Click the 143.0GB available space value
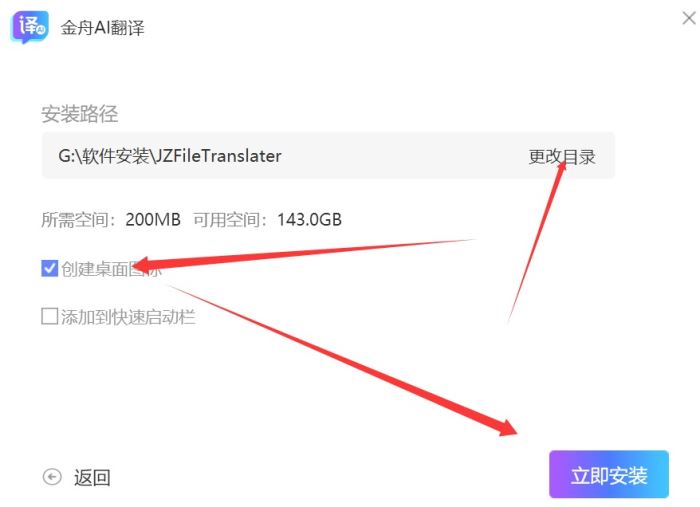Screen dimensions: 700x507 point(309,220)
